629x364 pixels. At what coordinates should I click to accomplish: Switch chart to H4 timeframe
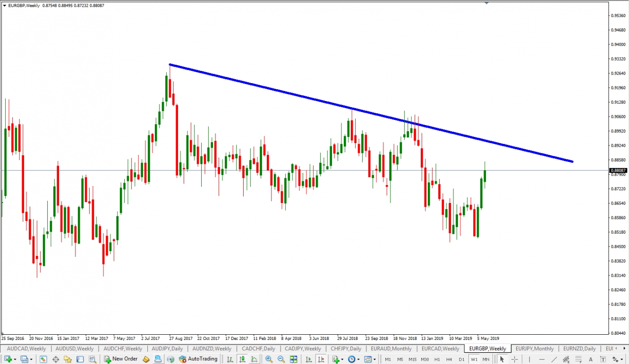[449, 359]
